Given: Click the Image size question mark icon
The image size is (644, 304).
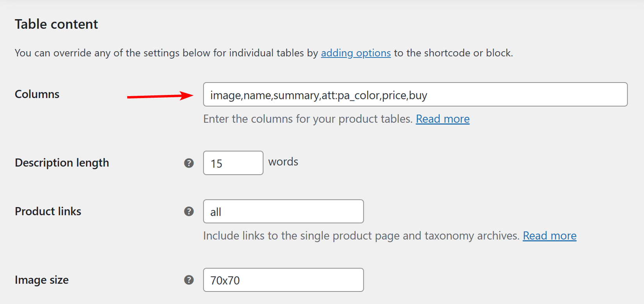Looking at the screenshot, I should pyautogui.click(x=189, y=280).
